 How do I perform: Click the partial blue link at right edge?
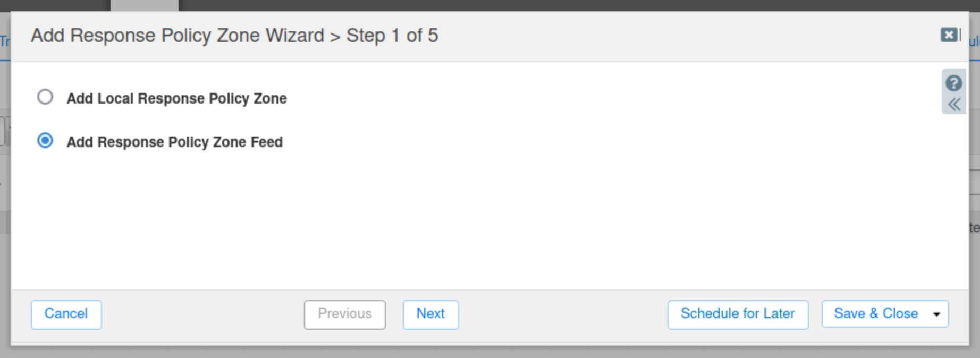point(974,41)
